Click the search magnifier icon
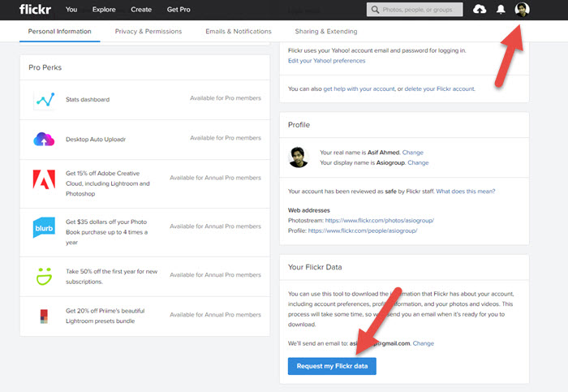Image resolution: width=568 pixels, height=392 pixels. [375, 10]
